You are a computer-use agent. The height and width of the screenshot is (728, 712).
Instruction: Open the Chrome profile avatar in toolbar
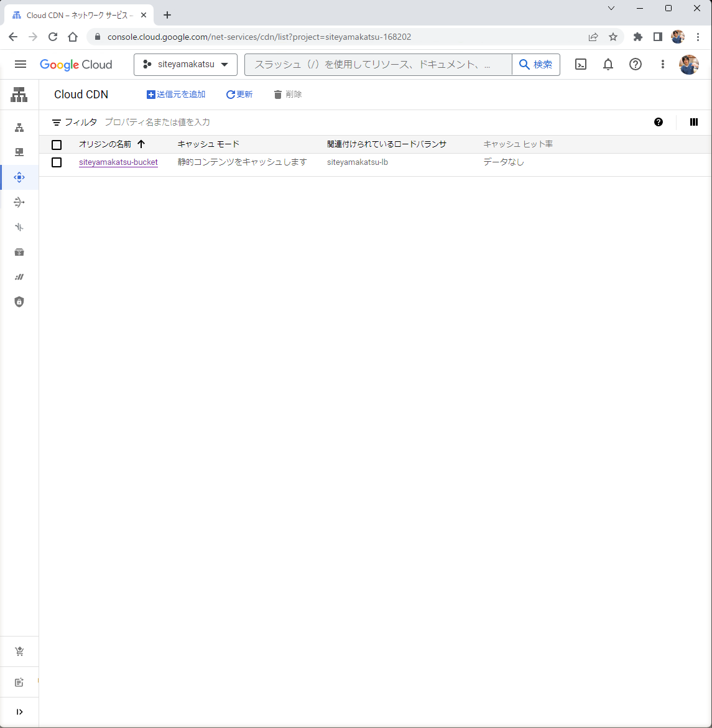(678, 37)
